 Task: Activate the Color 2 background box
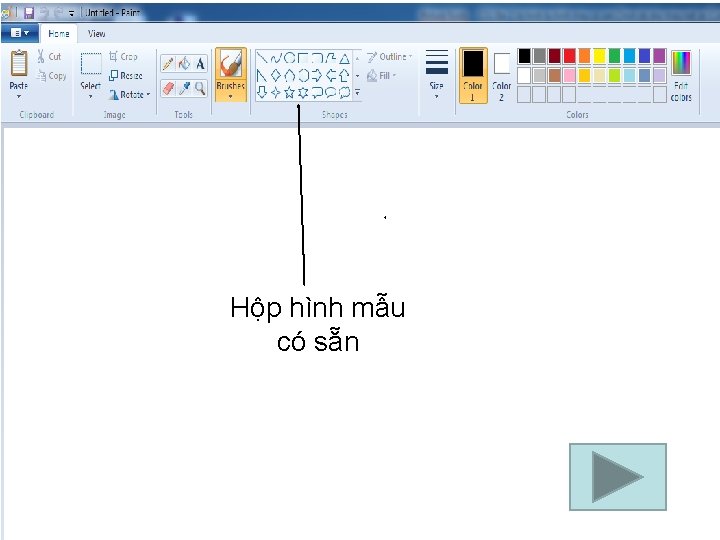[501, 75]
